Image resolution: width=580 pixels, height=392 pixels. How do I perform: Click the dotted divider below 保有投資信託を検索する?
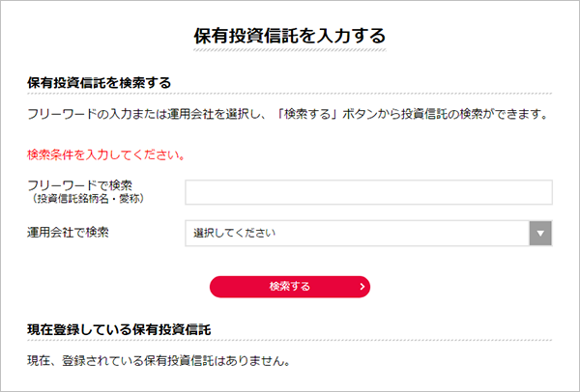pos(289,95)
